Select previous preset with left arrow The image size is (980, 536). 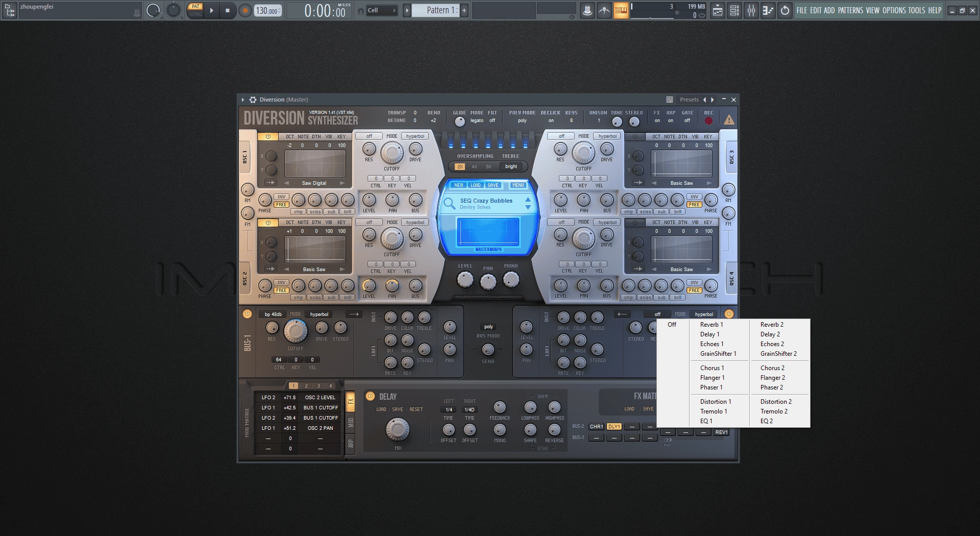[704, 100]
